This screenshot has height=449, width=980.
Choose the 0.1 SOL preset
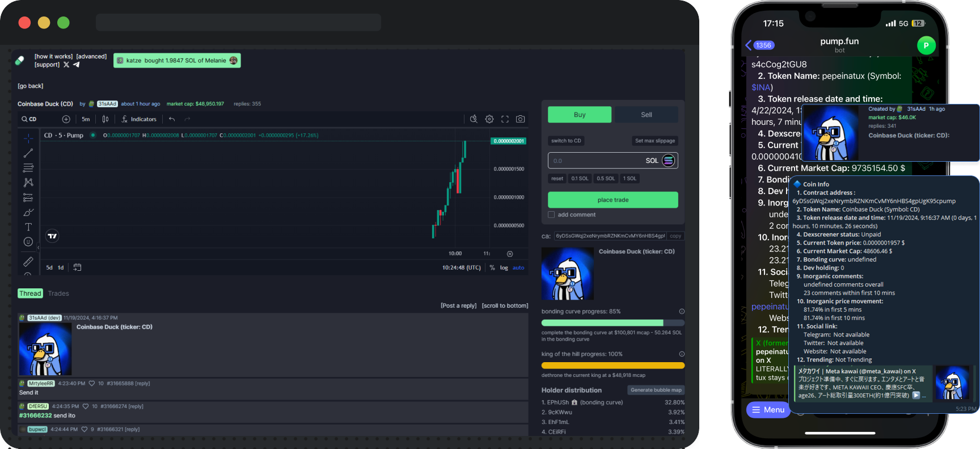(x=580, y=178)
